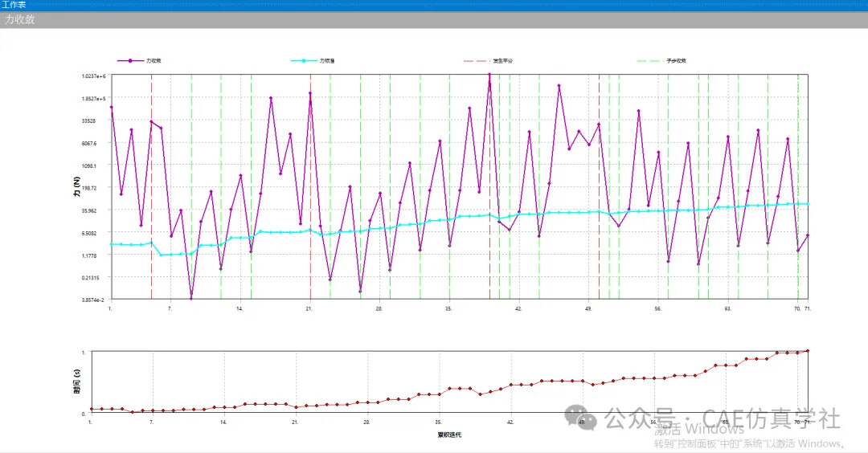Click the 力 (N) vertical axis label
The width and height of the screenshot is (868, 453).
[x=77, y=187]
